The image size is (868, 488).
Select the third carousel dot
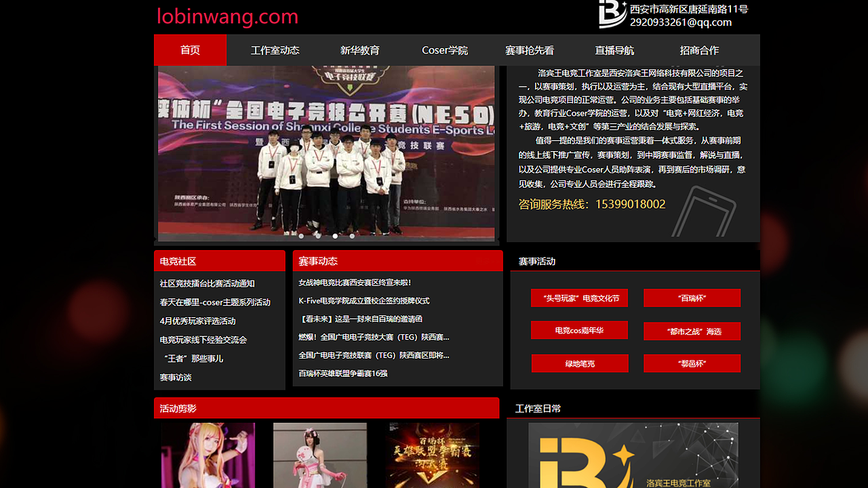[335, 236]
